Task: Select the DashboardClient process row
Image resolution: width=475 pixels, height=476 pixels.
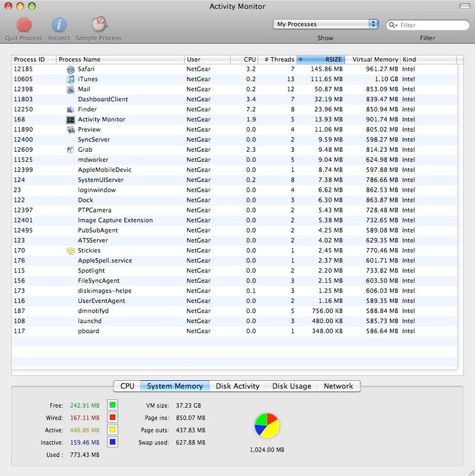Action: point(235,99)
